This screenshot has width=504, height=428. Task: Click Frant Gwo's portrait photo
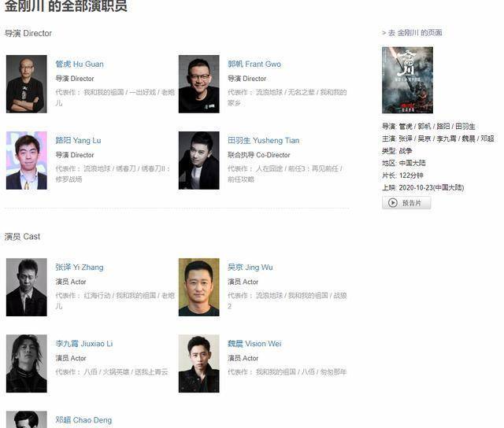coord(199,84)
